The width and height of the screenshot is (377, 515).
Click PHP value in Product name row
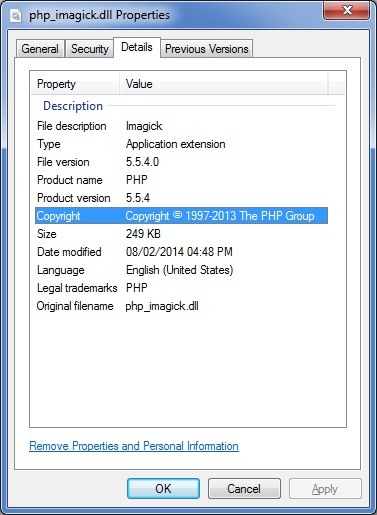[x=137, y=180]
